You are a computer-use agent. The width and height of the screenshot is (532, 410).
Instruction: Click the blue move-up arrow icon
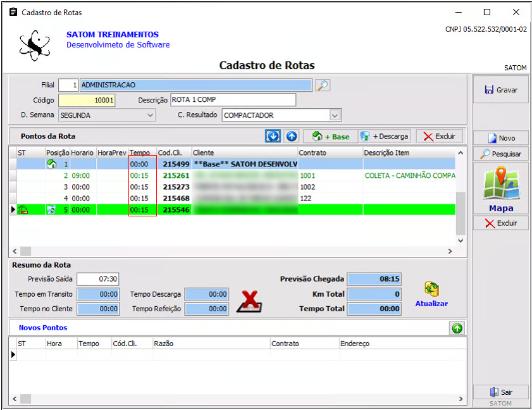(291, 136)
